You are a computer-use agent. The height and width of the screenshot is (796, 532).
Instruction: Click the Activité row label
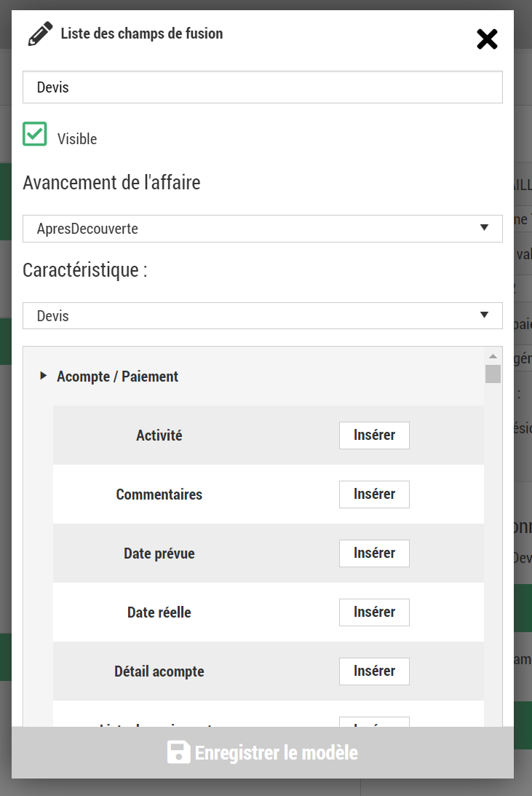tap(159, 436)
